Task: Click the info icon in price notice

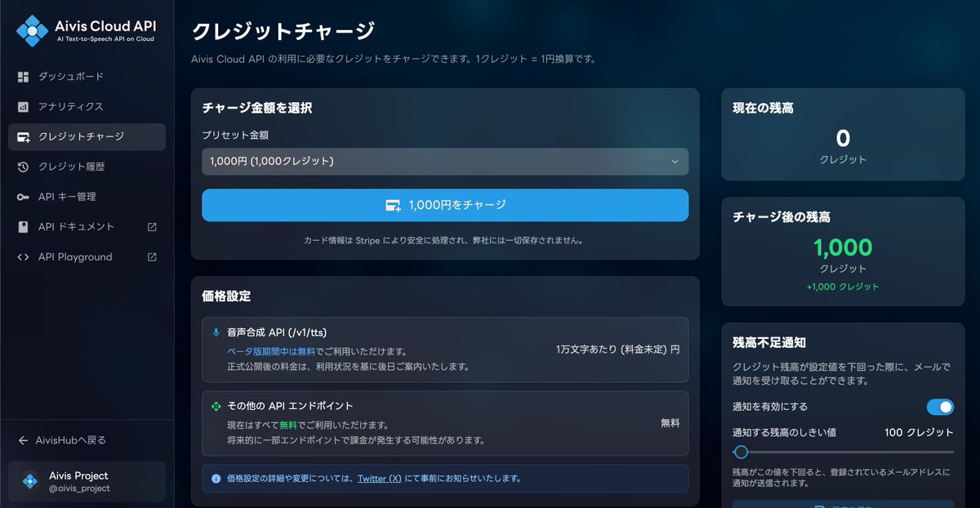Action: [216, 479]
